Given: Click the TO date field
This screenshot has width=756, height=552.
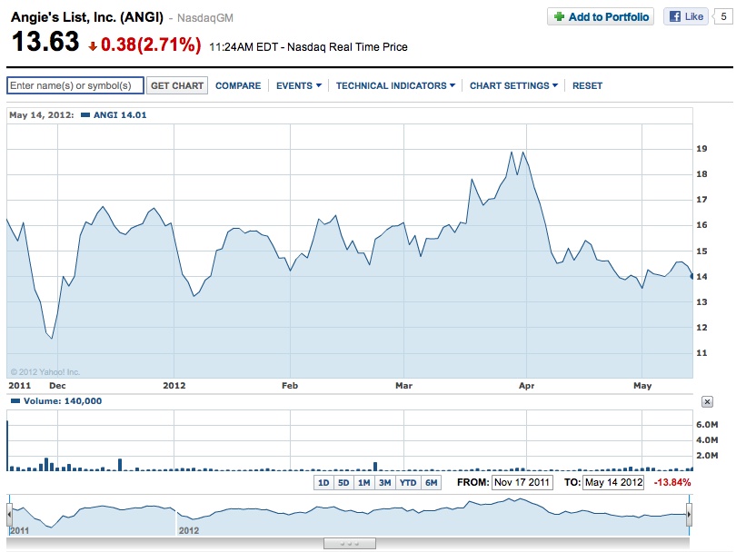Looking at the screenshot, I should pyautogui.click(x=613, y=483).
